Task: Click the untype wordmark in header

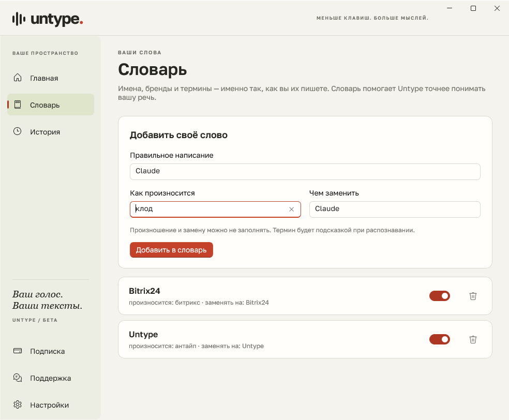Action: pos(57,19)
